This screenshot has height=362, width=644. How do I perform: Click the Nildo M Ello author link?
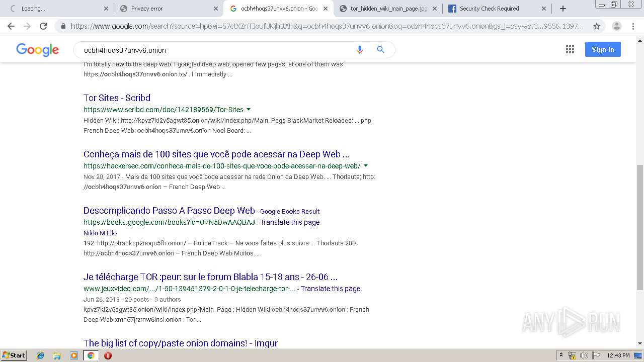pos(100,233)
